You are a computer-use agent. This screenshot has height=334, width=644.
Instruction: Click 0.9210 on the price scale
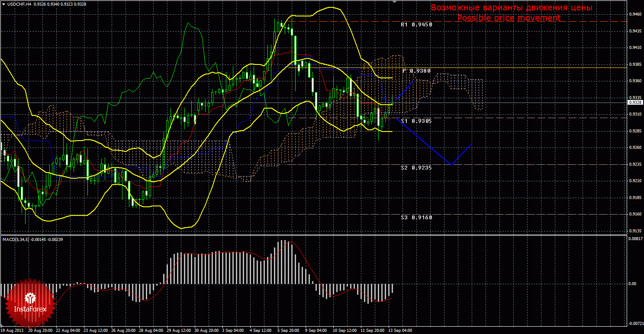tap(634, 181)
